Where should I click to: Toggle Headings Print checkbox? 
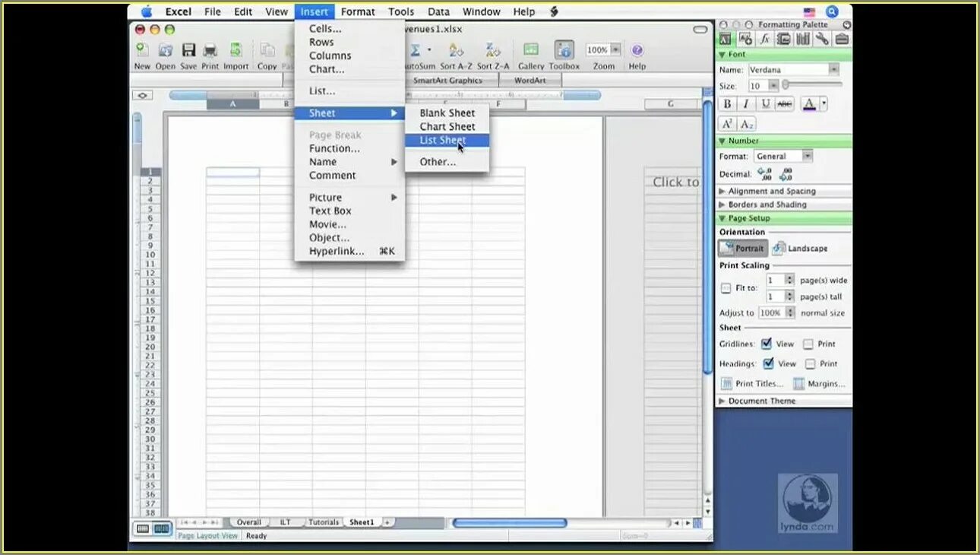point(811,364)
